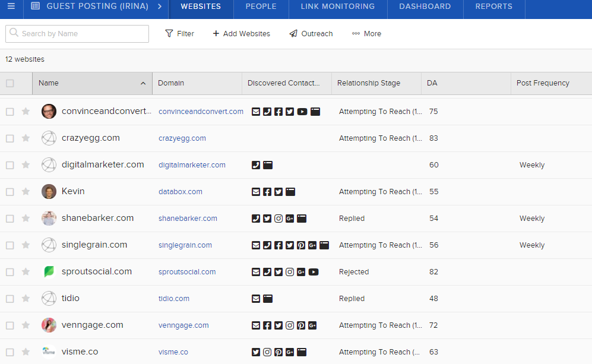Open the venngage.com domain link
The width and height of the screenshot is (592, 364).
point(183,325)
